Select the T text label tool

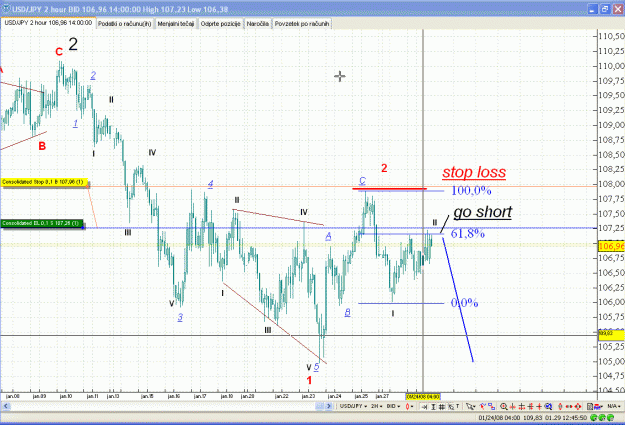458,406
